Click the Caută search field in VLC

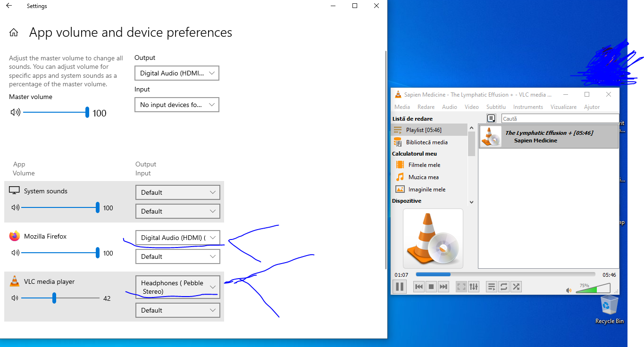click(560, 119)
